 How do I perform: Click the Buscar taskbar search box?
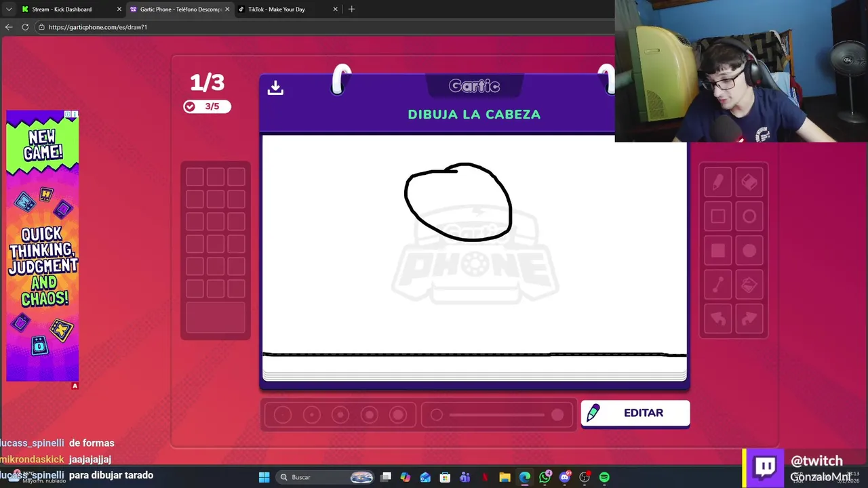[326, 477]
